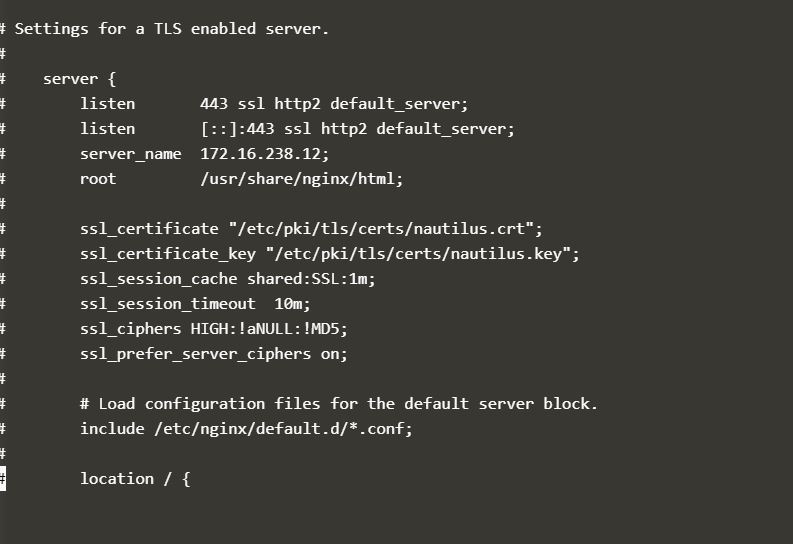Click the 'ssl_session_cache' directive
This screenshot has height=544, width=793.
158,279
